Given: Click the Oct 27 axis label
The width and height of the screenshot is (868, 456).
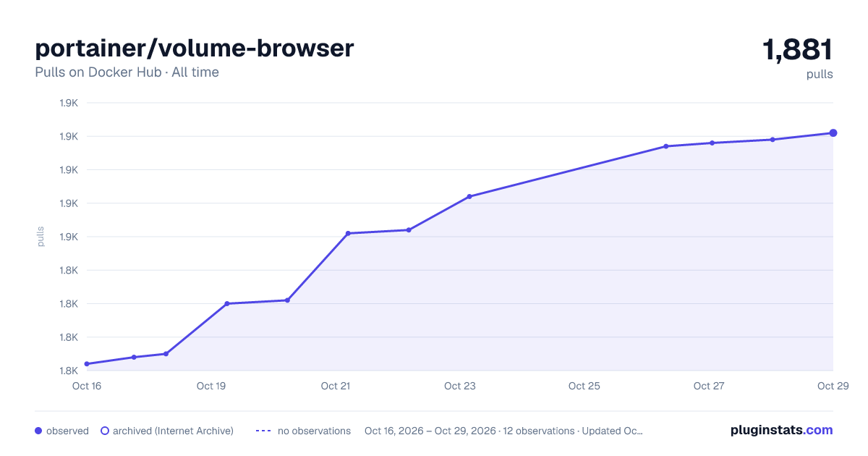Looking at the screenshot, I should (709, 386).
